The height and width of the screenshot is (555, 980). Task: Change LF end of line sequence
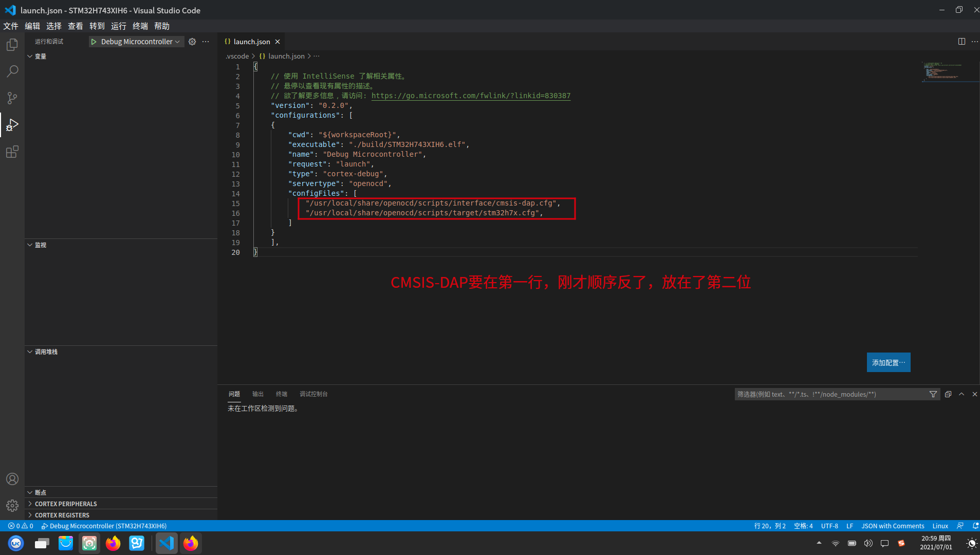850,526
